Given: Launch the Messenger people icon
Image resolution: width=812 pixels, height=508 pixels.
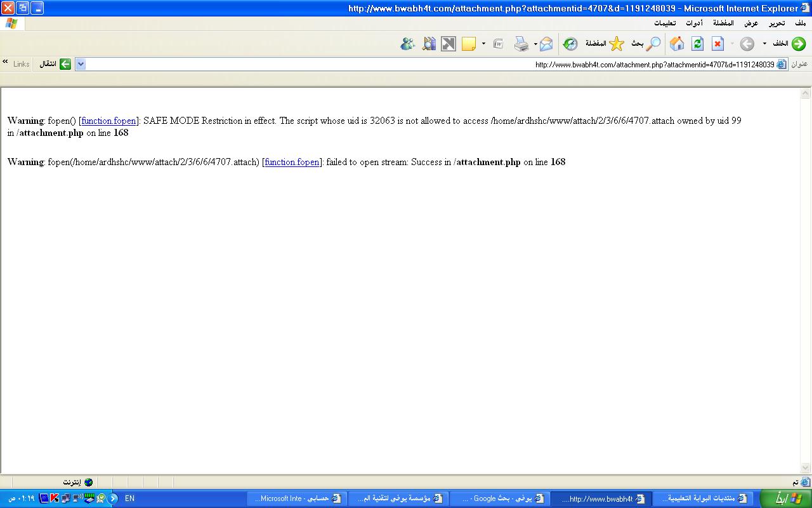Looking at the screenshot, I should (x=408, y=44).
